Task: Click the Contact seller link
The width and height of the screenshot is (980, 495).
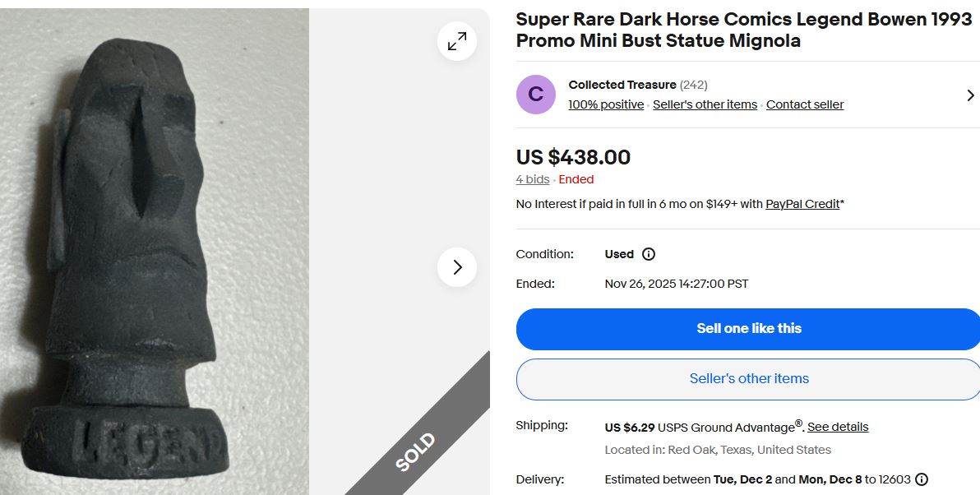Action: pyautogui.click(x=805, y=104)
